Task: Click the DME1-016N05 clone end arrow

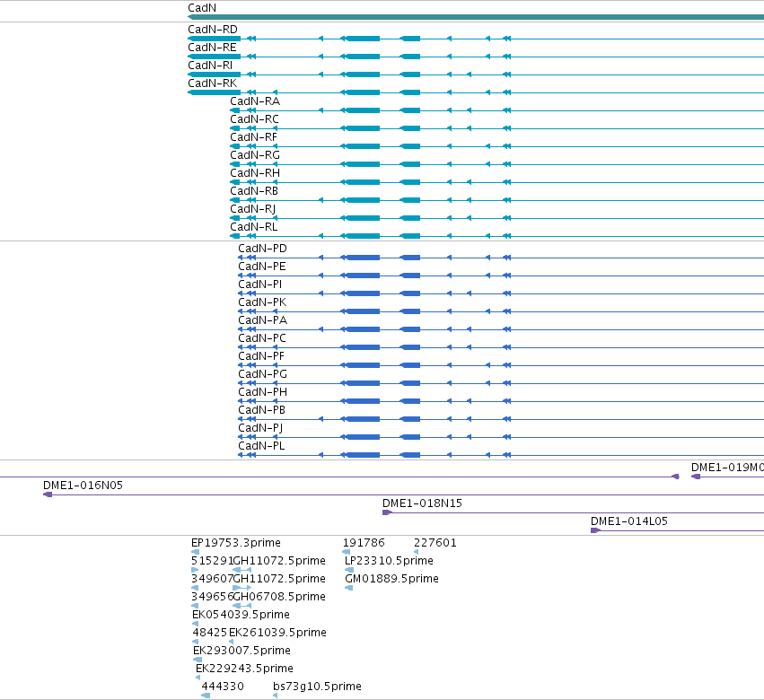Action: click(48, 494)
